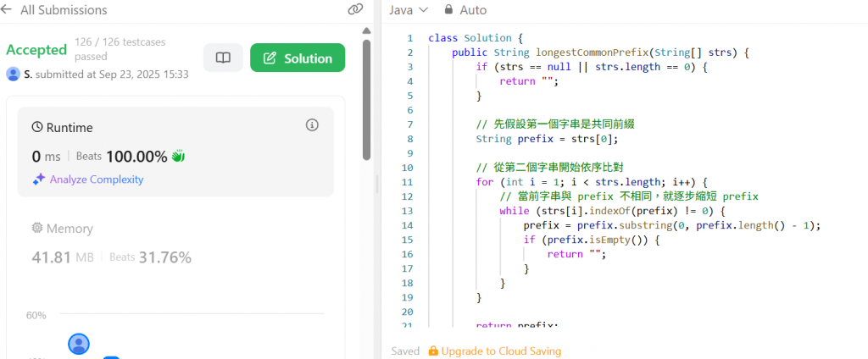
Task: Click the prefix.isEmpty() condition line
Action: [x=592, y=240]
